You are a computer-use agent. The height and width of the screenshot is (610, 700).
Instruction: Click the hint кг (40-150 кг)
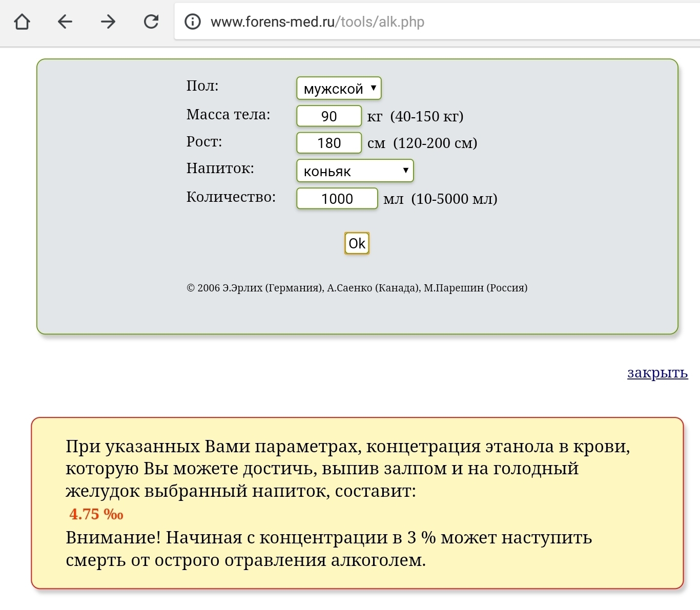point(416,116)
